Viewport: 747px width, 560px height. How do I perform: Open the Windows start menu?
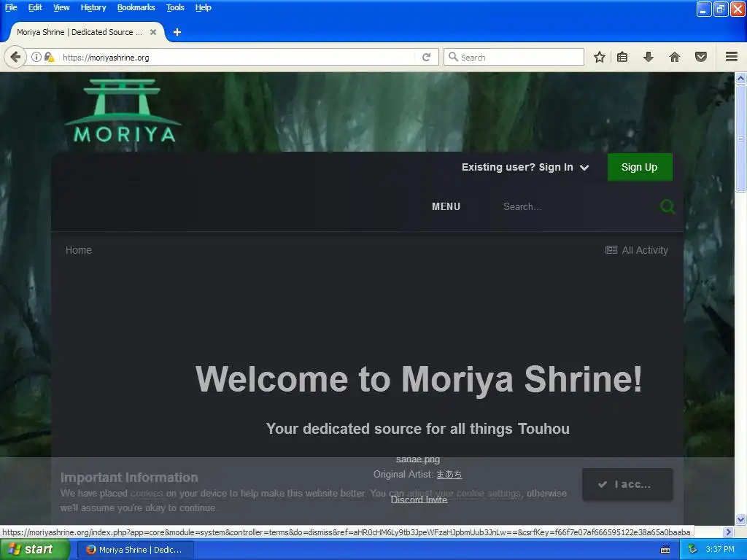click(x=35, y=550)
